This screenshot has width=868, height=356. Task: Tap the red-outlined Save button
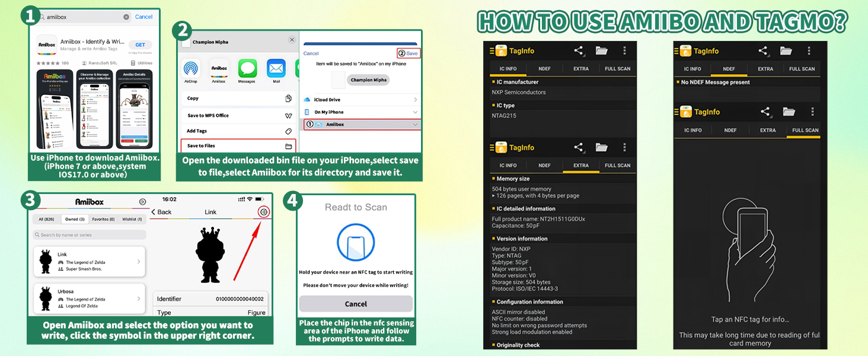tap(409, 53)
